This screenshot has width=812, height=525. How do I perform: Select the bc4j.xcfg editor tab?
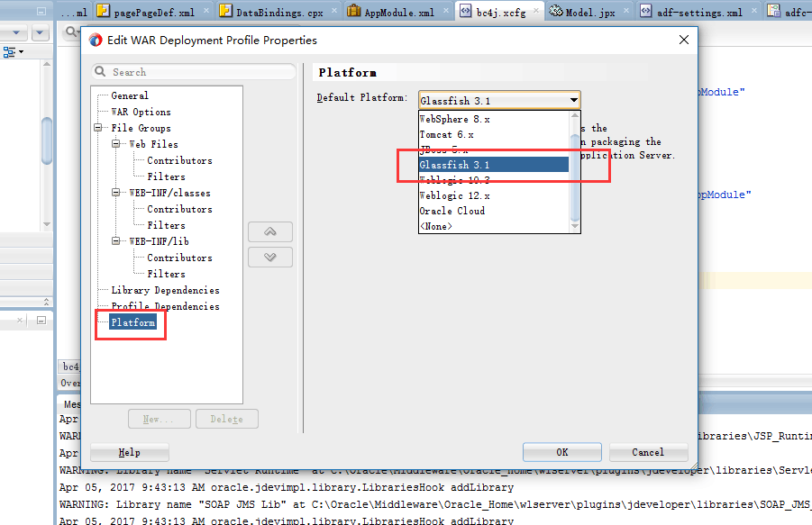click(x=500, y=12)
